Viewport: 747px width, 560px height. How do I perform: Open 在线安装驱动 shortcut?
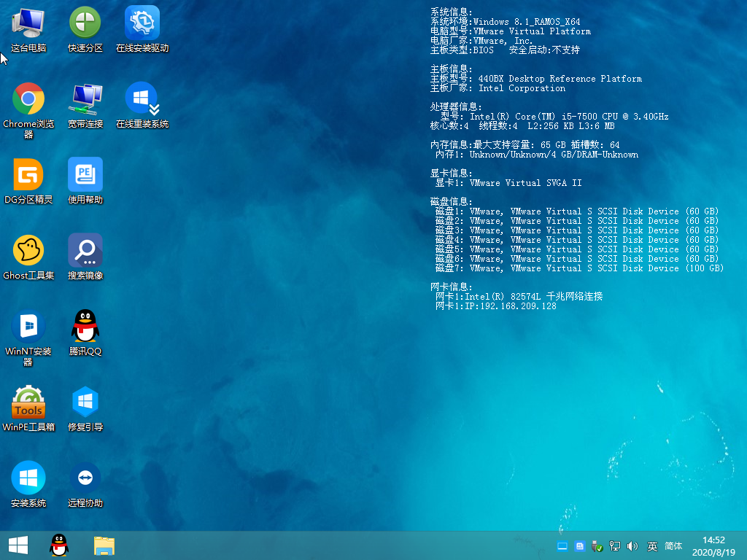(142, 29)
